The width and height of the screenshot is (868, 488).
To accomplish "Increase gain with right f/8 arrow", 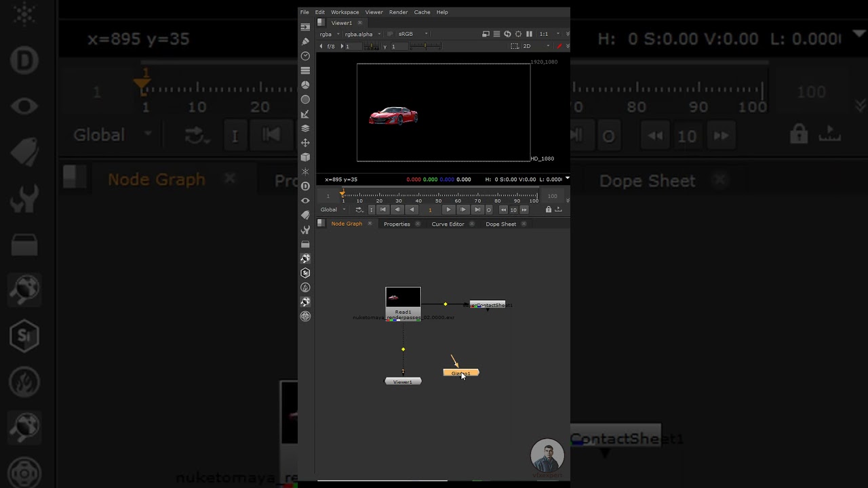I will pyautogui.click(x=341, y=46).
